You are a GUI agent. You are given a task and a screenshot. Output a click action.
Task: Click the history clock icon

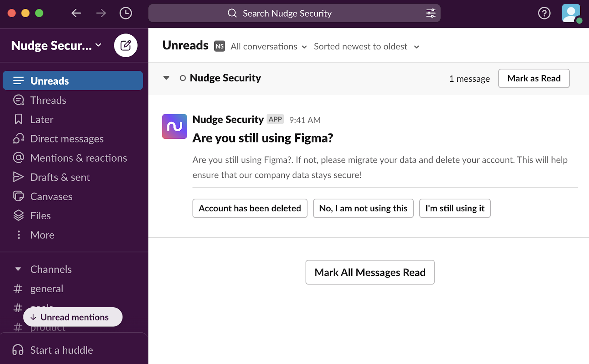pyautogui.click(x=125, y=13)
